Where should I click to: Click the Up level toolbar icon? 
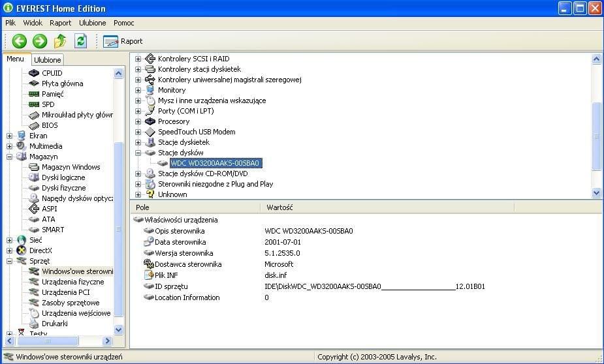pyautogui.click(x=60, y=41)
